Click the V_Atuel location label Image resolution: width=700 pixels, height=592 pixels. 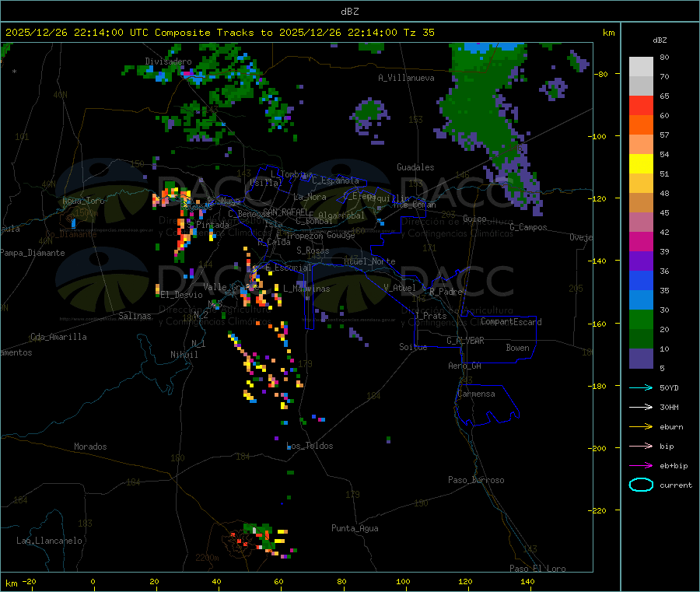coord(400,288)
